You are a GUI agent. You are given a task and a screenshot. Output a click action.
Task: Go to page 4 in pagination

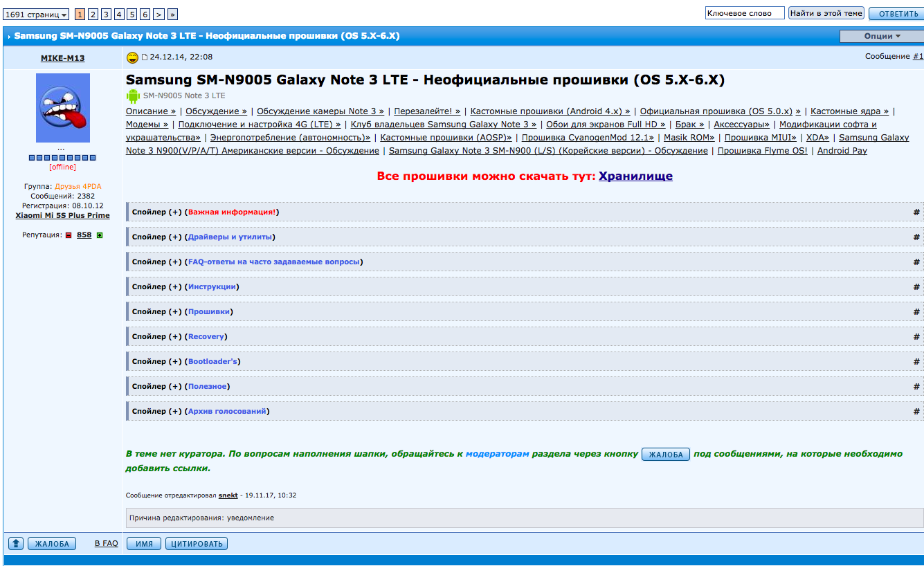pyautogui.click(x=119, y=14)
